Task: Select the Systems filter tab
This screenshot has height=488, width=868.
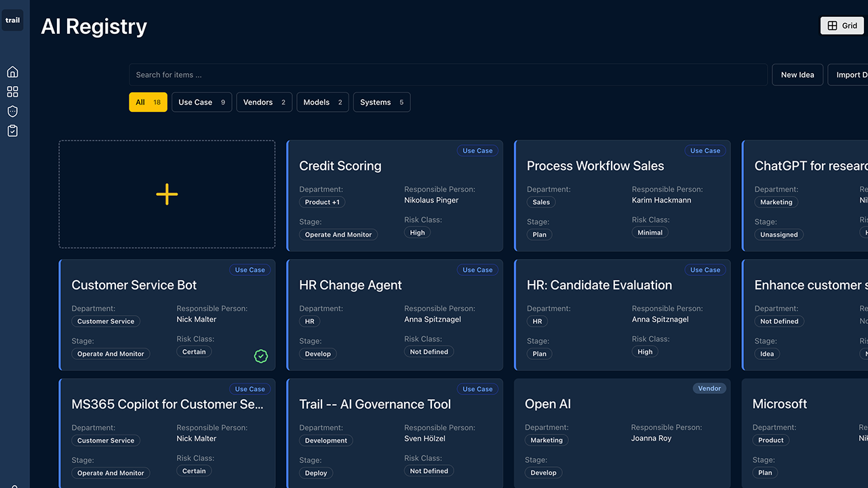Action: 382,102
